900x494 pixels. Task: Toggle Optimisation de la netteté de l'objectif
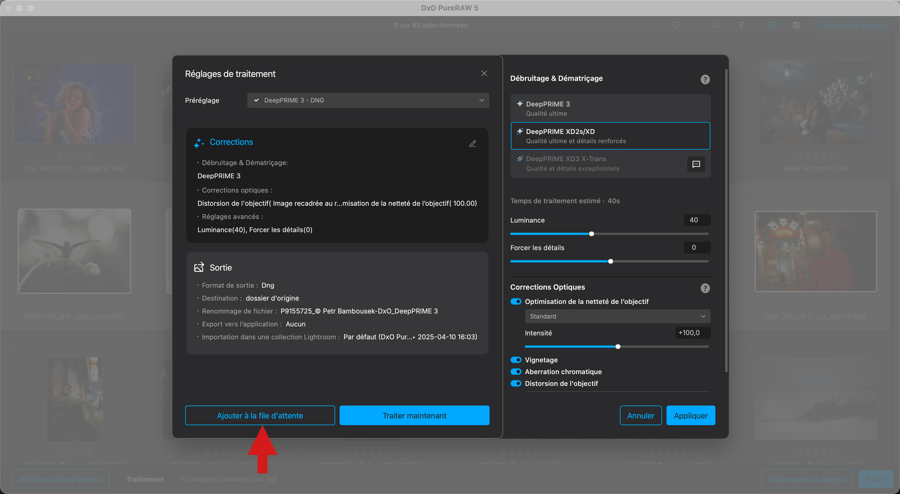515,301
